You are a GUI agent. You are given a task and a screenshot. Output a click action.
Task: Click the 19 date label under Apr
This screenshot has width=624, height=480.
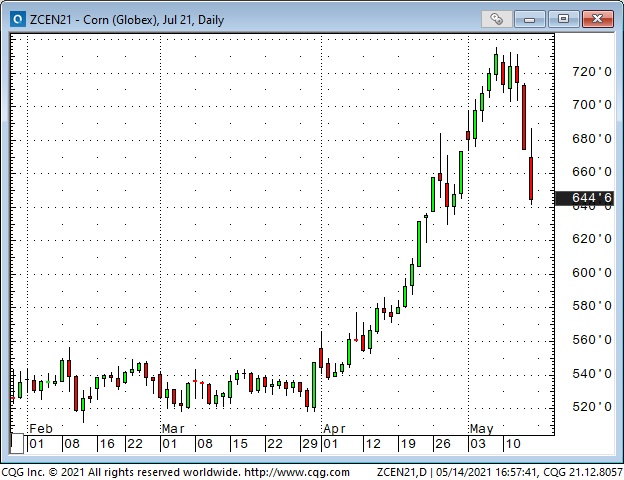click(408, 443)
